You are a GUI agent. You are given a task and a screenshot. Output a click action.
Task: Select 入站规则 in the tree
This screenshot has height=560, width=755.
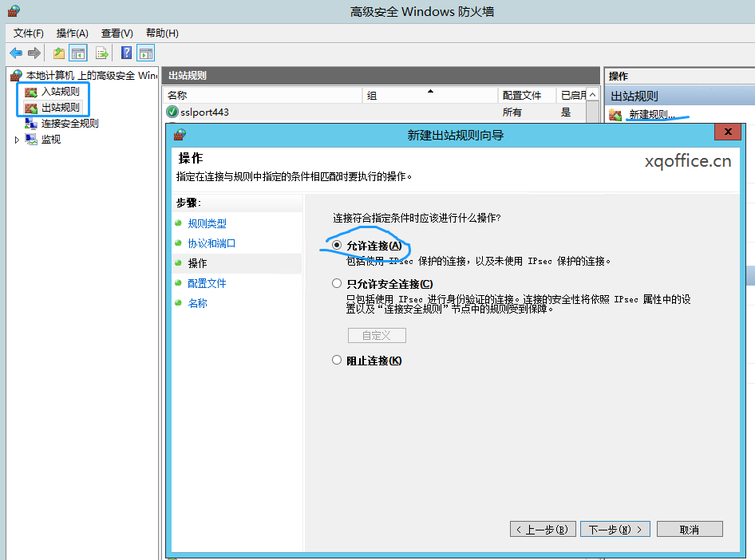tap(60, 92)
